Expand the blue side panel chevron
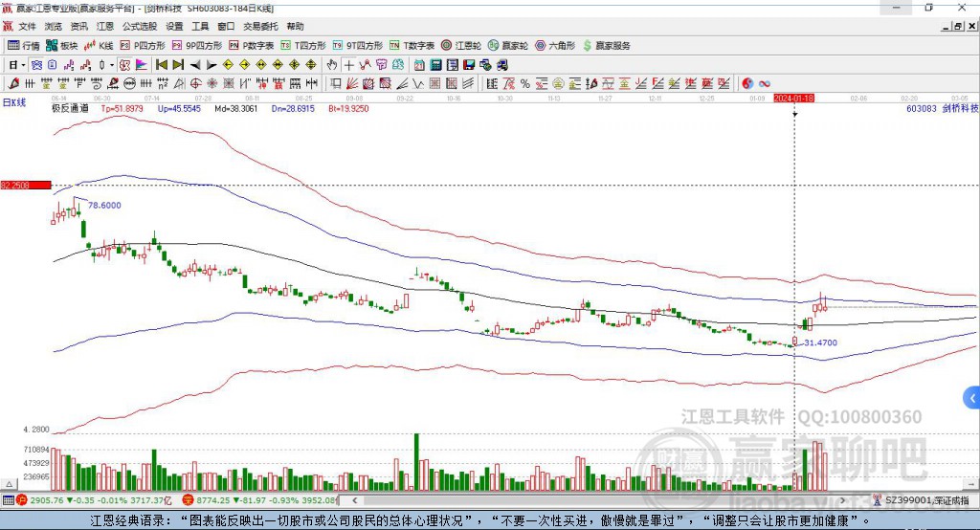This screenshot has width=980, height=530. click(972, 398)
